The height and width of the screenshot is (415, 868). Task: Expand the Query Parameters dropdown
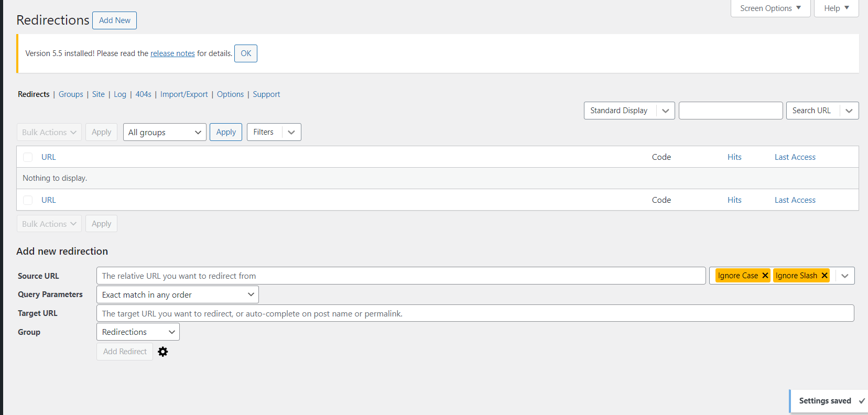(177, 294)
